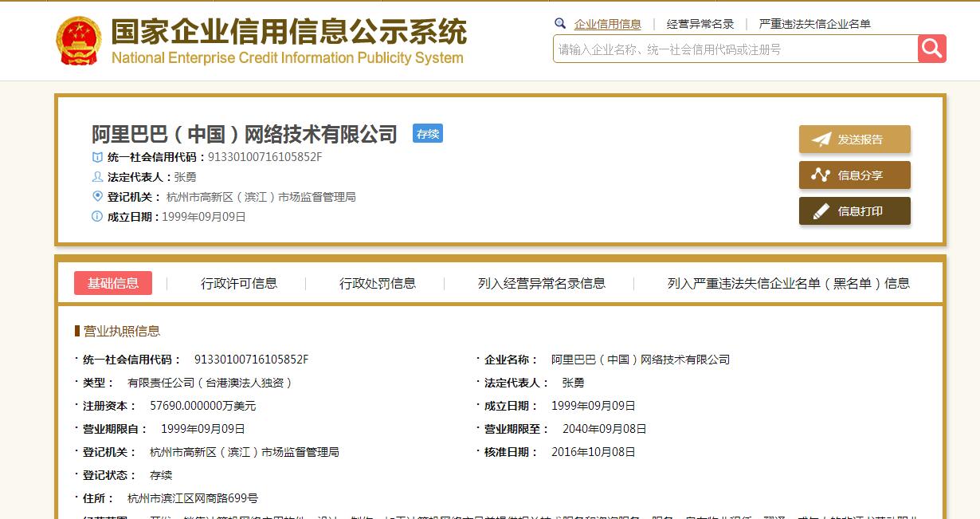Open 列入经营异常名录信息 tab
This screenshot has width=980, height=519.
(542, 283)
